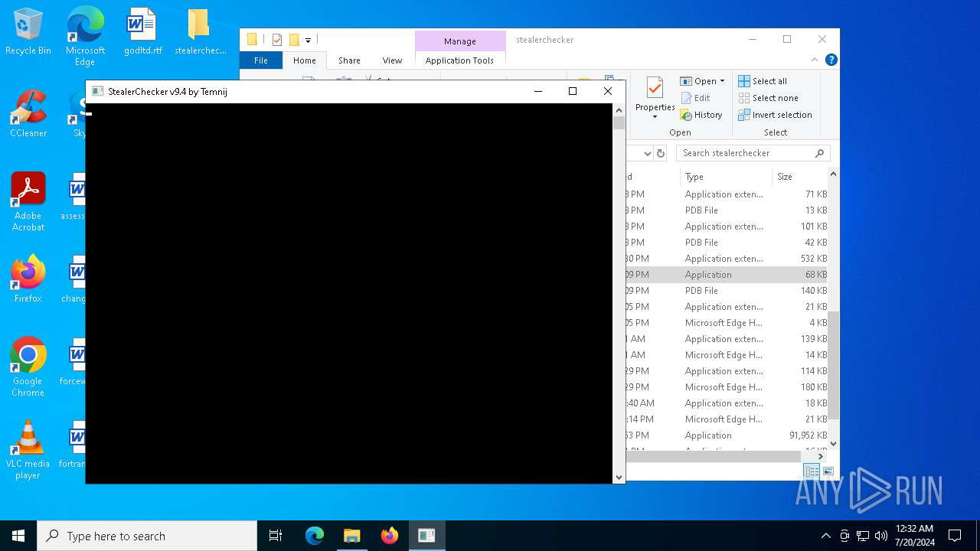
Task: Click the taskbar clock showing 12:32 AM
Action: click(x=914, y=536)
